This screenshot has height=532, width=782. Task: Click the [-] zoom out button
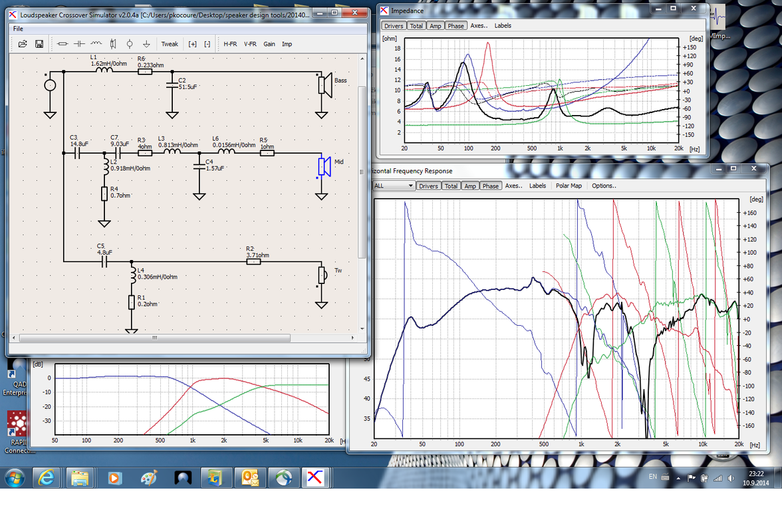pos(207,44)
